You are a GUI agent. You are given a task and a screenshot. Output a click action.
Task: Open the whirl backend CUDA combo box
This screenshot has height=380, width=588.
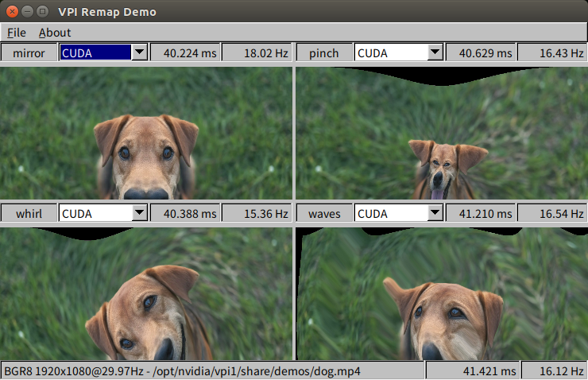(x=103, y=213)
